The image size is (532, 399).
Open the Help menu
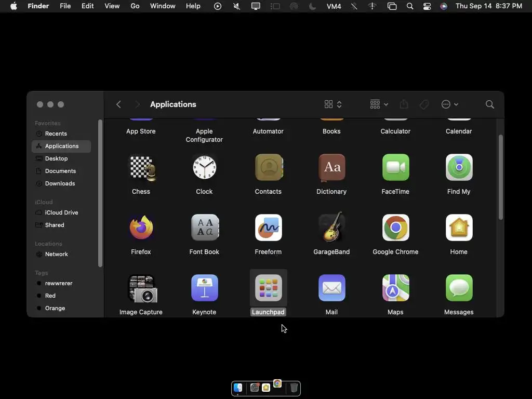click(193, 6)
